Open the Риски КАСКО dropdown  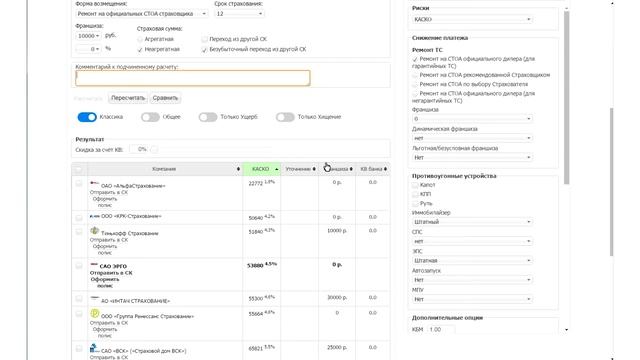point(472,19)
